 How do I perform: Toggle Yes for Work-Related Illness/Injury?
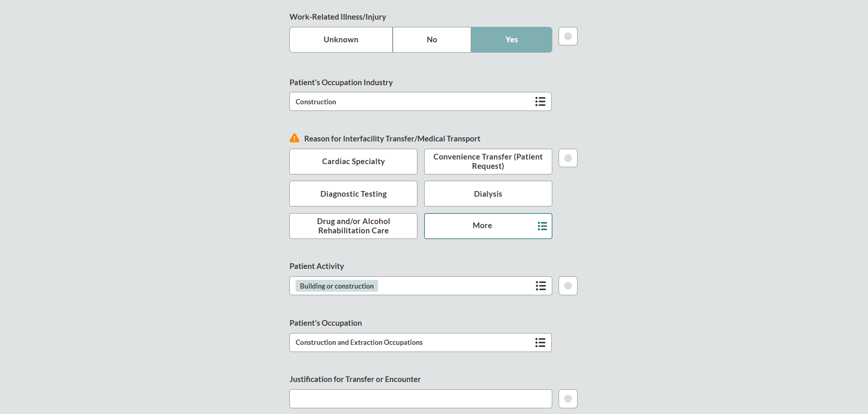[x=511, y=40]
